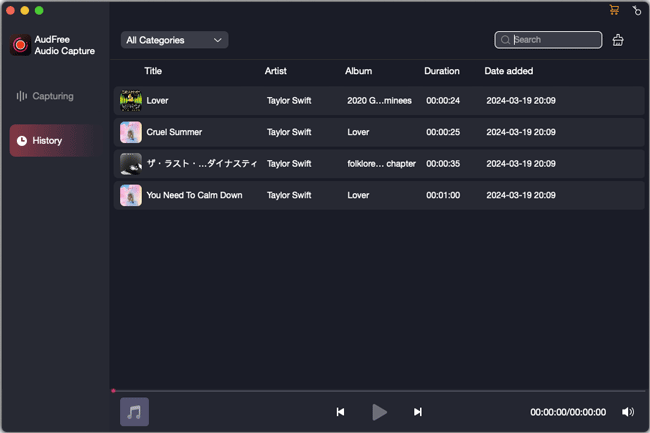Click the 00:01:00 duration cell

(x=443, y=195)
